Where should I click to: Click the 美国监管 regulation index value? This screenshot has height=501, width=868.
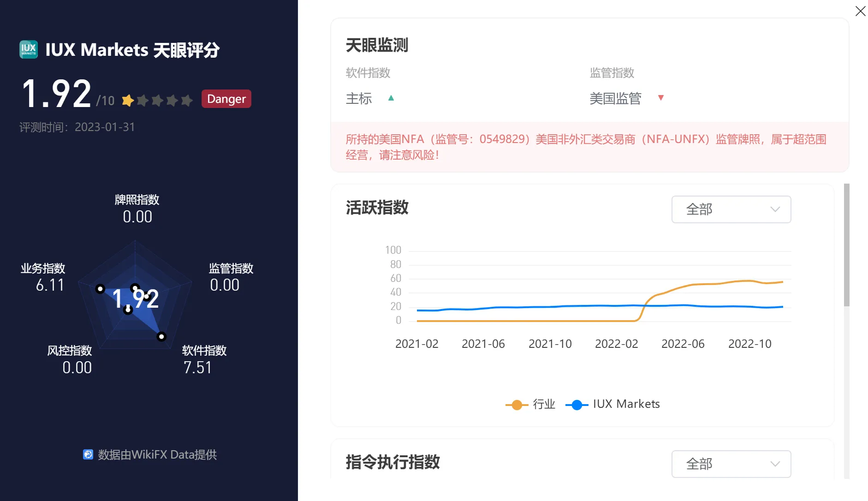[615, 98]
